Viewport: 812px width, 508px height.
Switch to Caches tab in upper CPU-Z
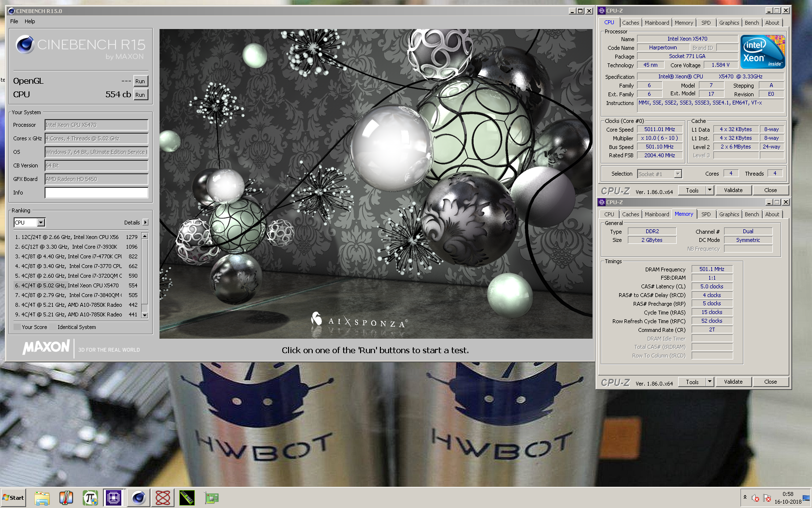pos(630,23)
